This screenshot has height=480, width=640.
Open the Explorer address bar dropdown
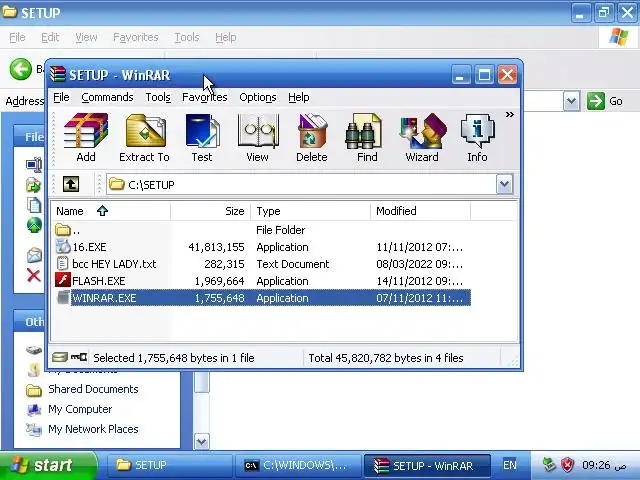[571, 101]
